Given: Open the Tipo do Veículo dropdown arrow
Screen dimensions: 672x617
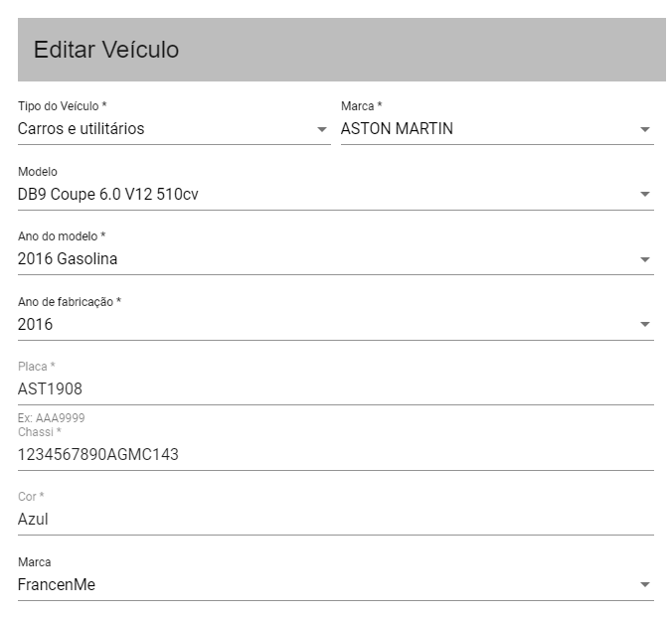Looking at the screenshot, I should [x=322, y=129].
